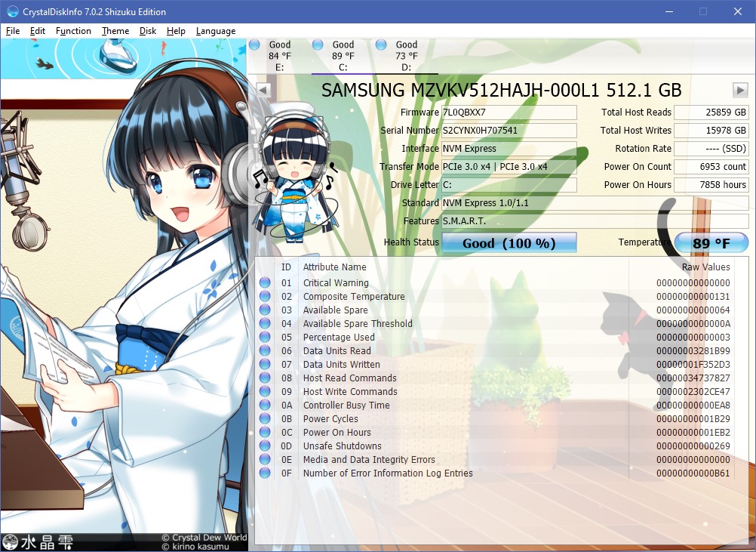Open the Edit menu
This screenshot has height=552, width=756.
click(38, 31)
